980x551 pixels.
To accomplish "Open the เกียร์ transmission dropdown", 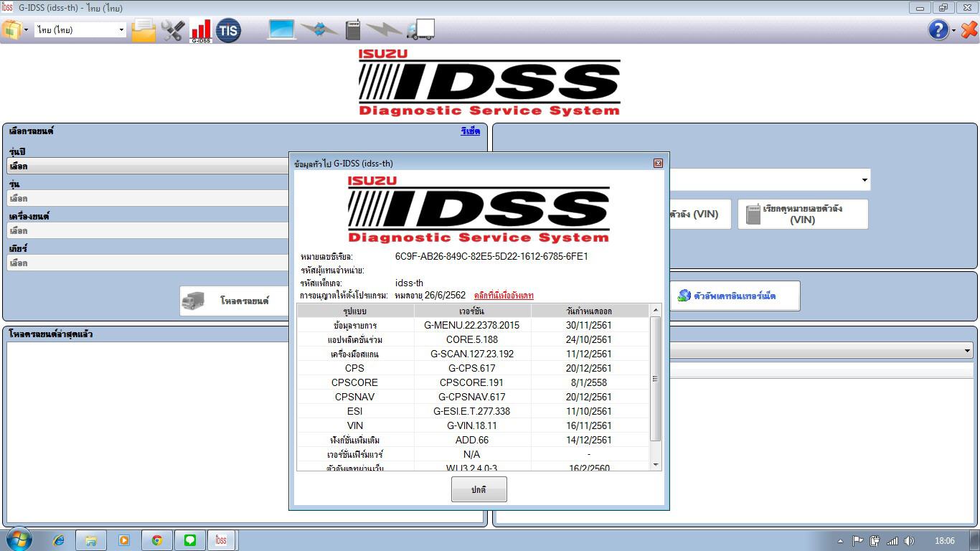I will point(148,263).
